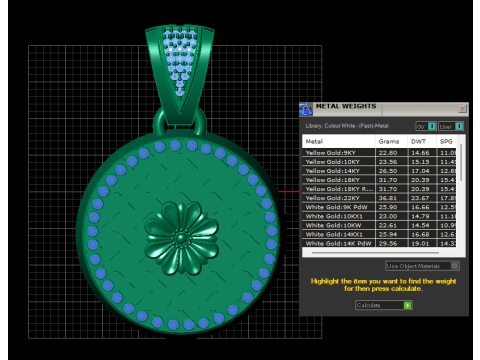Viewport: 480px width, 360px height.
Task: Enable Use Object Materials option
Action: [422, 266]
